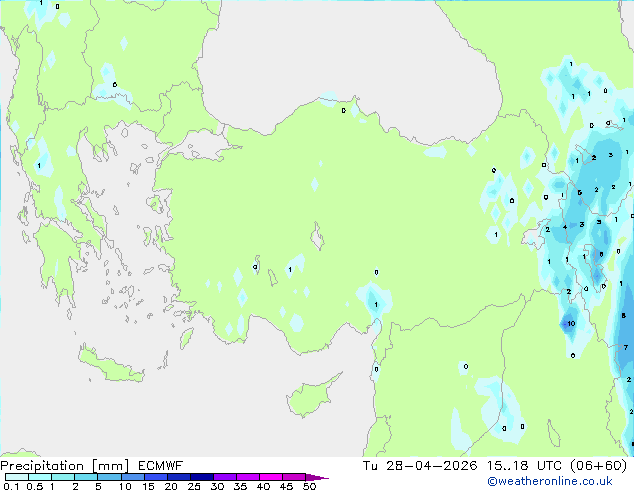Image resolution: width=634 pixels, height=490 pixels.
Task: Click the 40–45 mm magenta legend swatch
Action: click(x=271, y=477)
